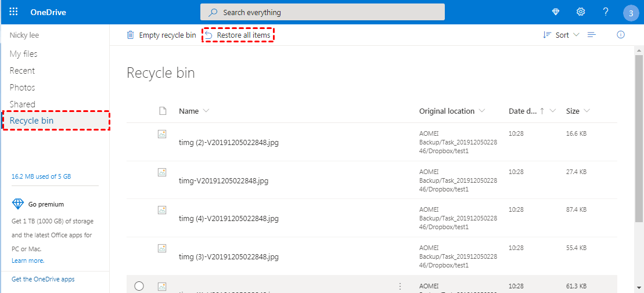Open the account avatar in header
The image size is (644, 293).
click(631, 13)
